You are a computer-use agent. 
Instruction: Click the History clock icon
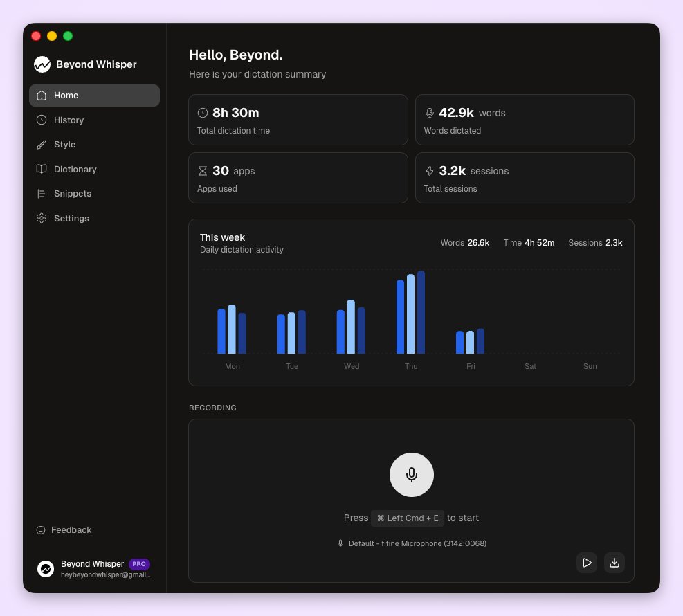(42, 120)
